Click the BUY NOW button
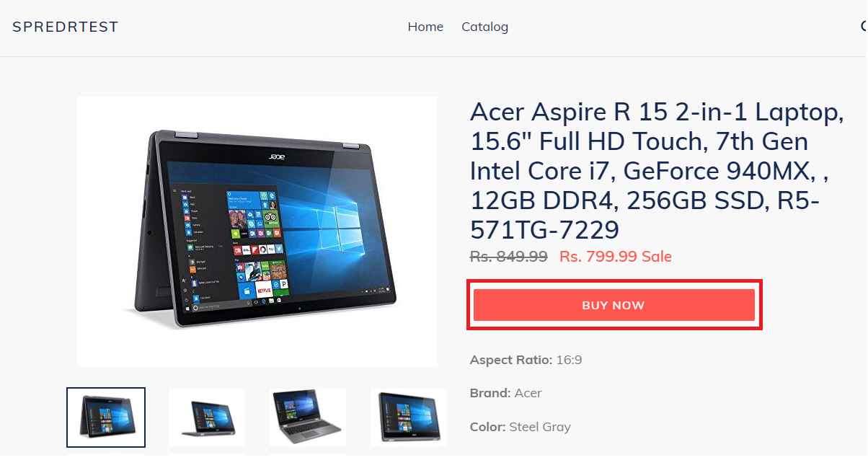Image resolution: width=868 pixels, height=460 pixels. pos(614,305)
